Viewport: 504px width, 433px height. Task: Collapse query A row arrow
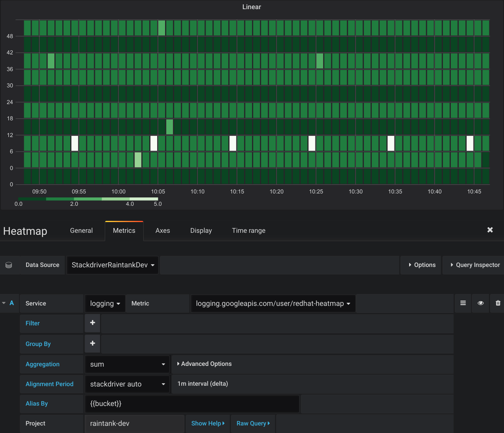point(4,303)
